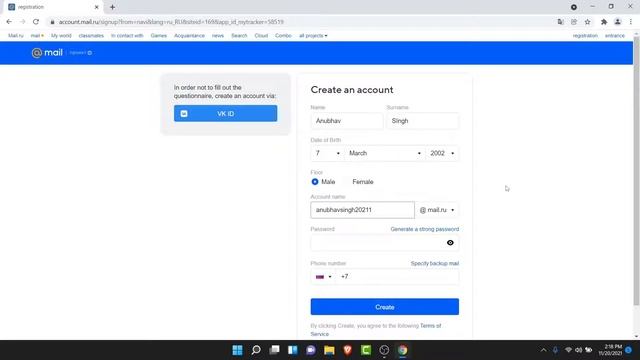Reload the registration page

pyautogui.click(x=36, y=22)
